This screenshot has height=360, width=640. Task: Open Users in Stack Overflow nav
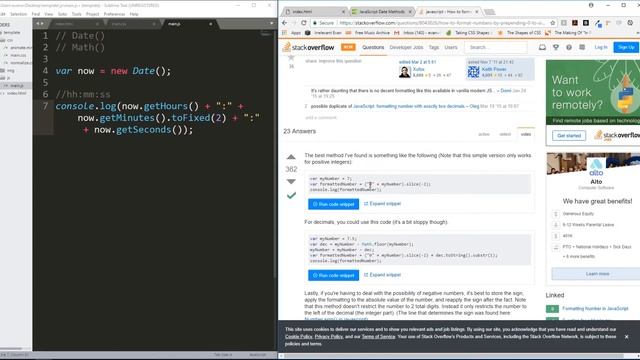tap(451, 47)
